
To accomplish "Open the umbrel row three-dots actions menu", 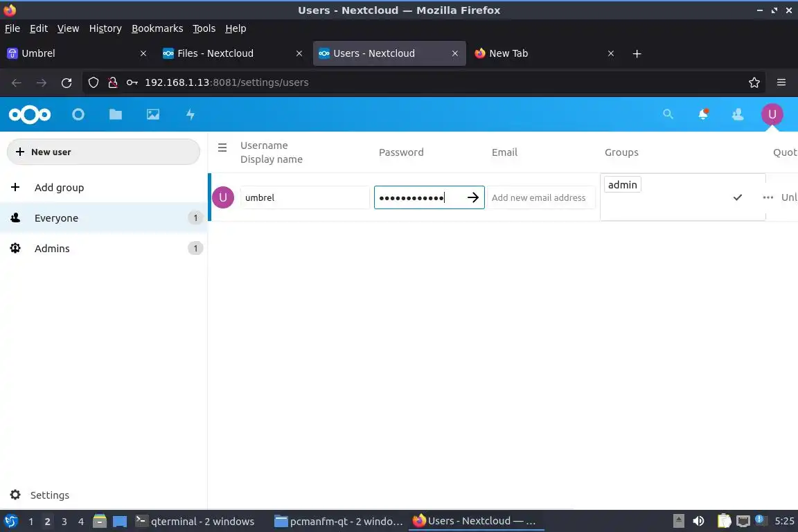I will point(768,197).
